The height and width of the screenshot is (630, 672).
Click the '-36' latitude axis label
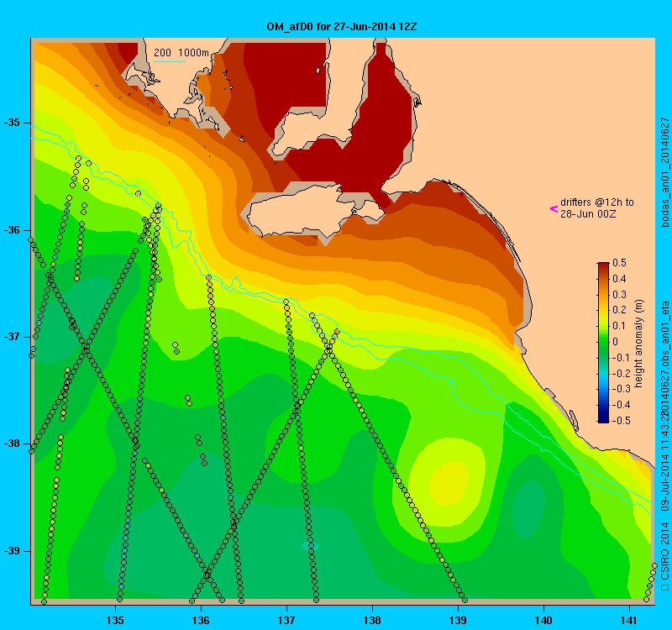(x=12, y=229)
